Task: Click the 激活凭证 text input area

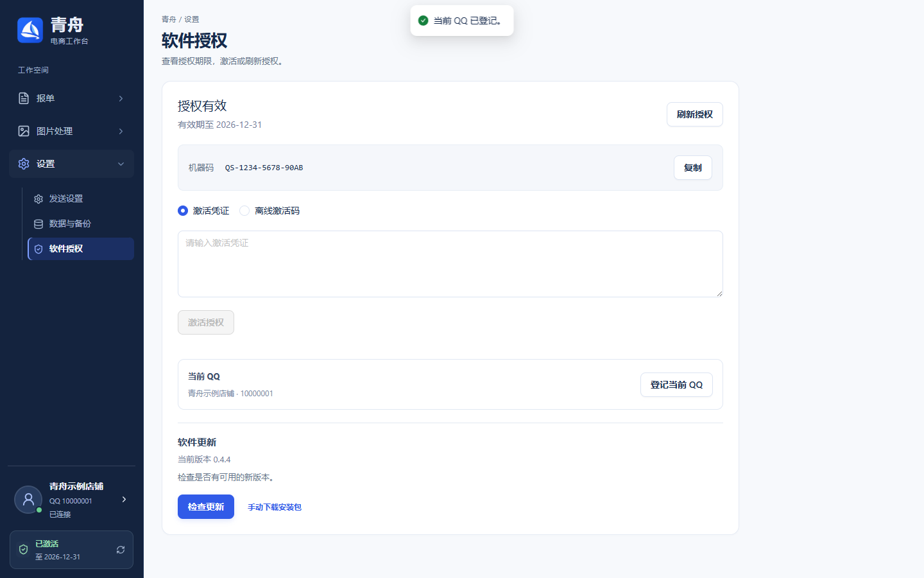Action: point(450,264)
